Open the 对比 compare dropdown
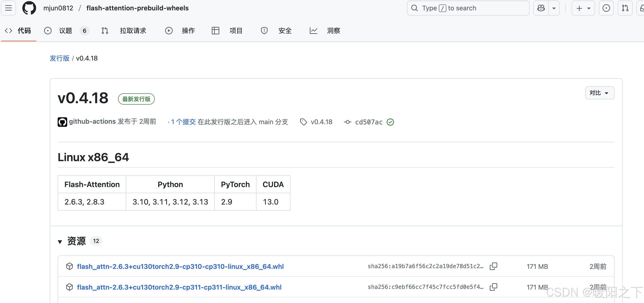 tap(599, 93)
